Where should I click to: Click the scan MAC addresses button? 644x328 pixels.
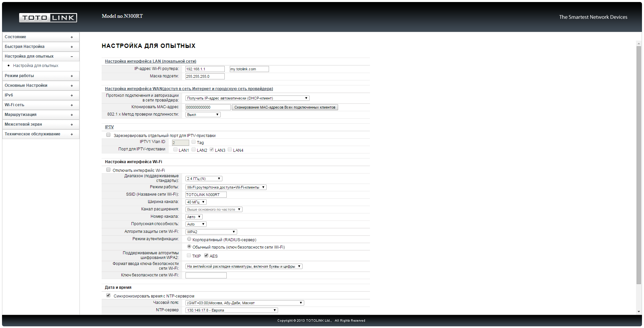coord(285,107)
